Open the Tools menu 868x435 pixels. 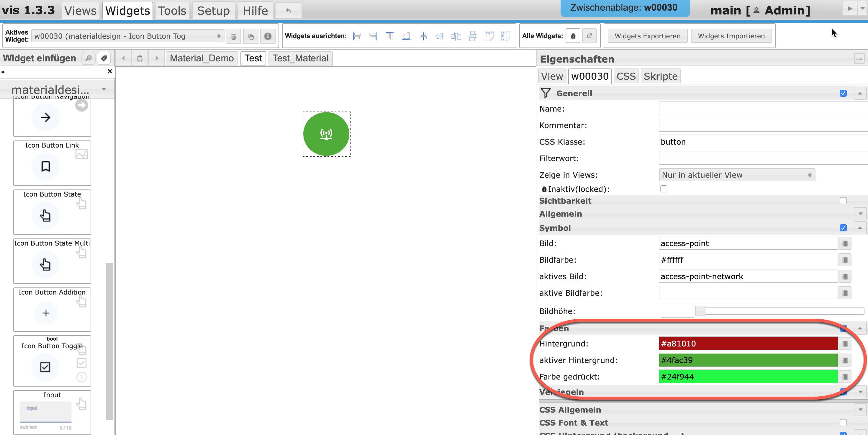[x=172, y=11]
